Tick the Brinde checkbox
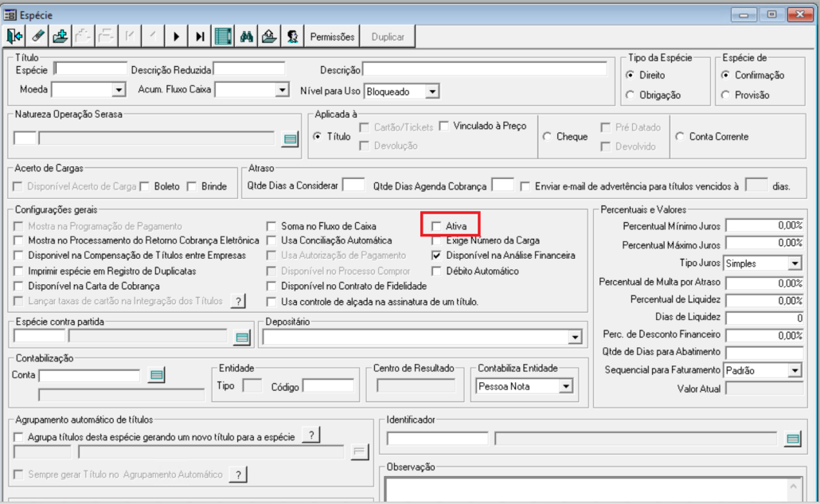The image size is (820, 504). (192, 186)
